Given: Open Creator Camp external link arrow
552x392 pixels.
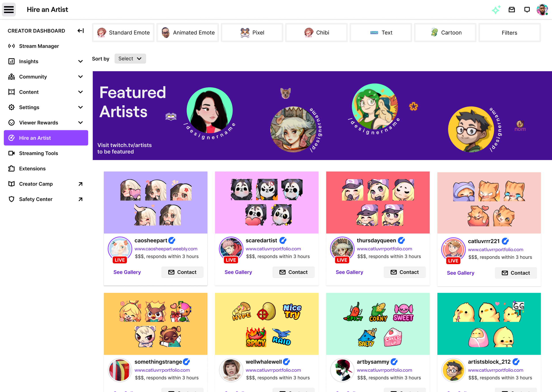Looking at the screenshot, I should 80,184.
